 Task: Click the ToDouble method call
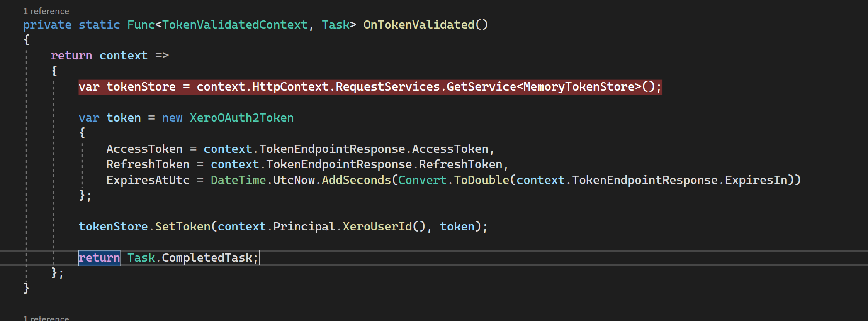click(481, 180)
